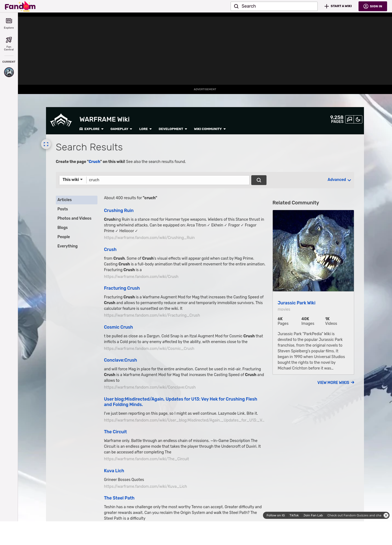
Task: Open the Gameplay navigation dropdown
Action: 121,129
